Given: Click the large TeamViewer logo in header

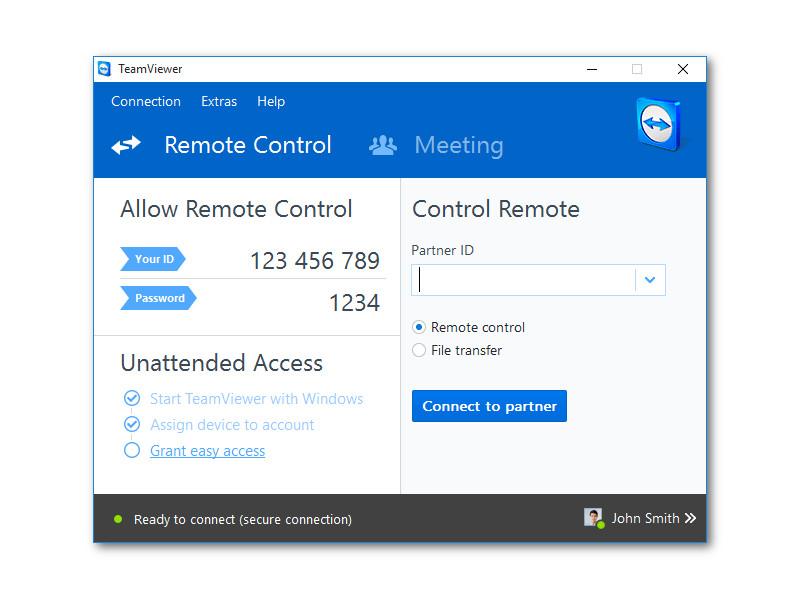Looking at the screenshot, I should (x=659, y=124).
